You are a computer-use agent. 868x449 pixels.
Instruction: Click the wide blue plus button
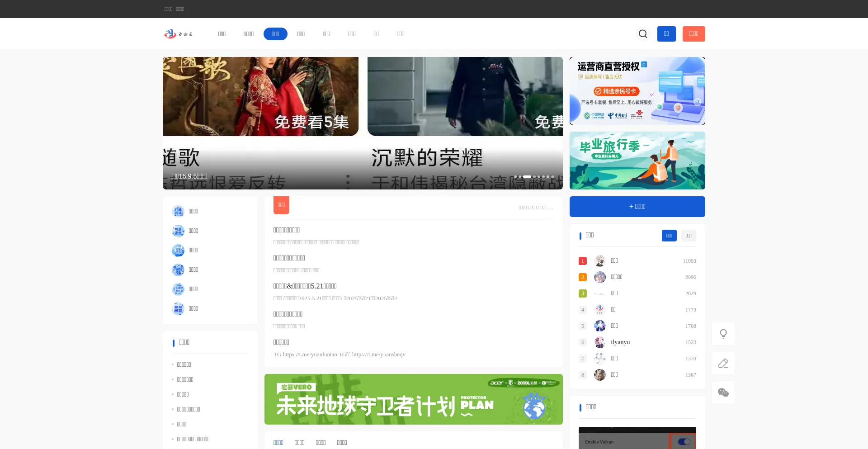click(x=637, y=207)
